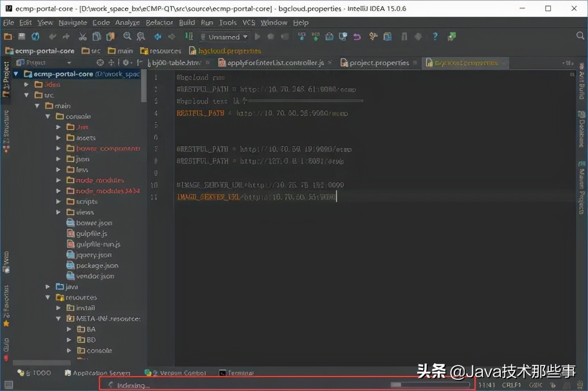The image size is (588, 391).
Task: Click the Replace toolbar icon
Action: (x=141, y=37)
